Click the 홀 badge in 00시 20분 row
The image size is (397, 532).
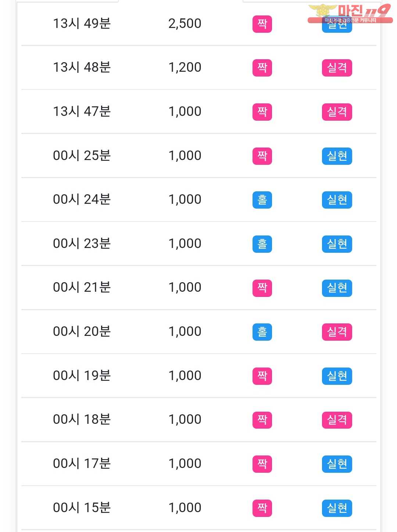[262, 332]
